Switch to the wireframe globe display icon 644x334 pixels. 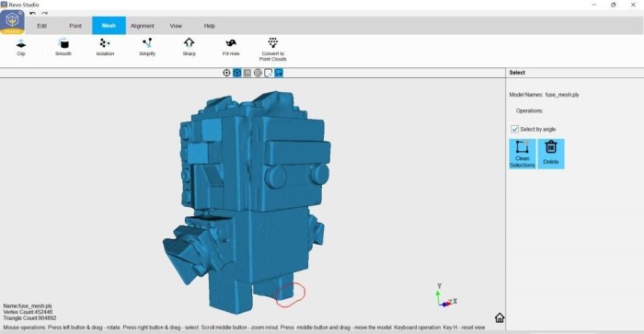point(258,73)
